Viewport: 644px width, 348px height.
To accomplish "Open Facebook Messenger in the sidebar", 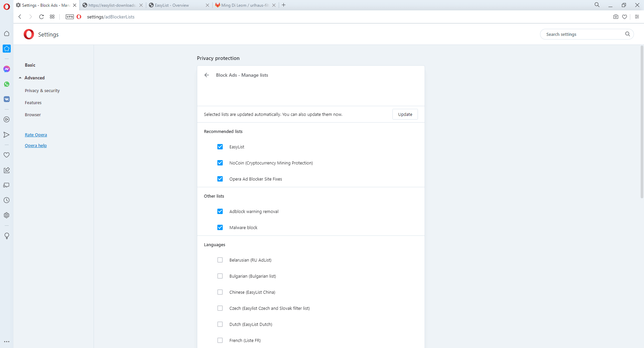I will point(7,69).
